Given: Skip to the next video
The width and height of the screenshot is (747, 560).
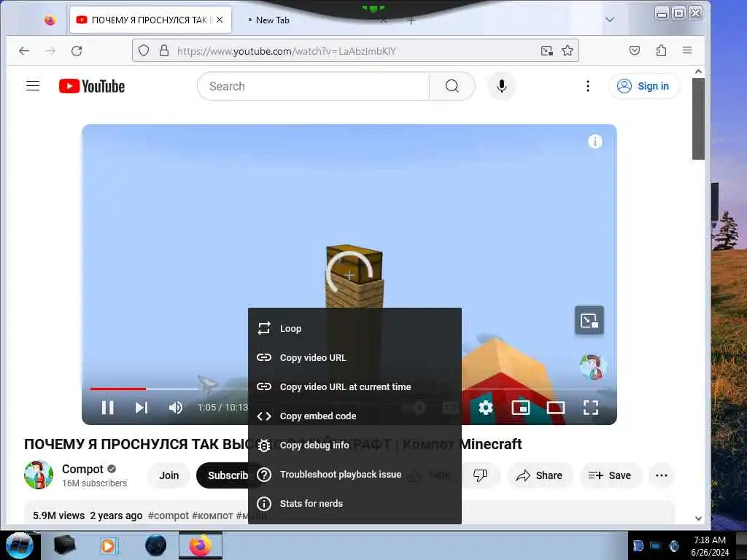Looking at the screenshot, I should point(142,408).
